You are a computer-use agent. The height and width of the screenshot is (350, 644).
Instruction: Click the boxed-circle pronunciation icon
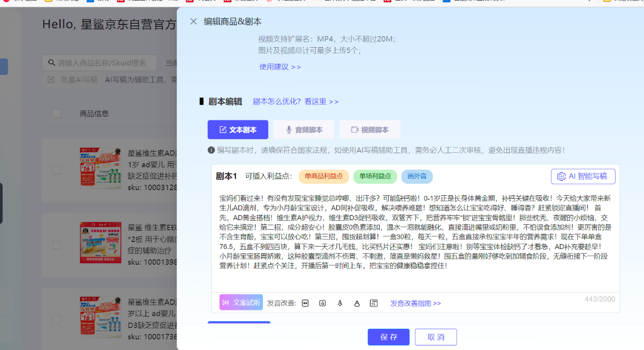(322, 303)
